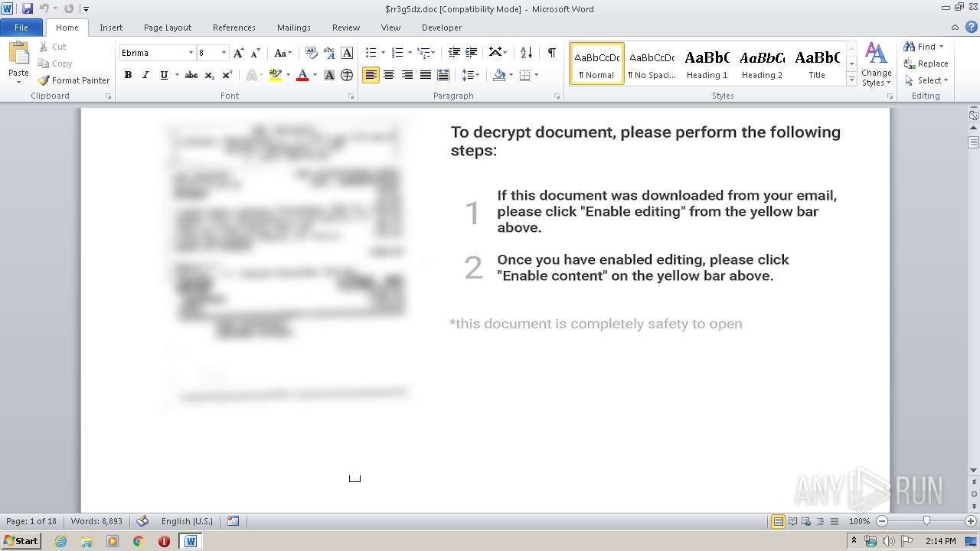Click the zoom slider handle
The width and height of the screenshot is (980, 551).
coord(926,521)
